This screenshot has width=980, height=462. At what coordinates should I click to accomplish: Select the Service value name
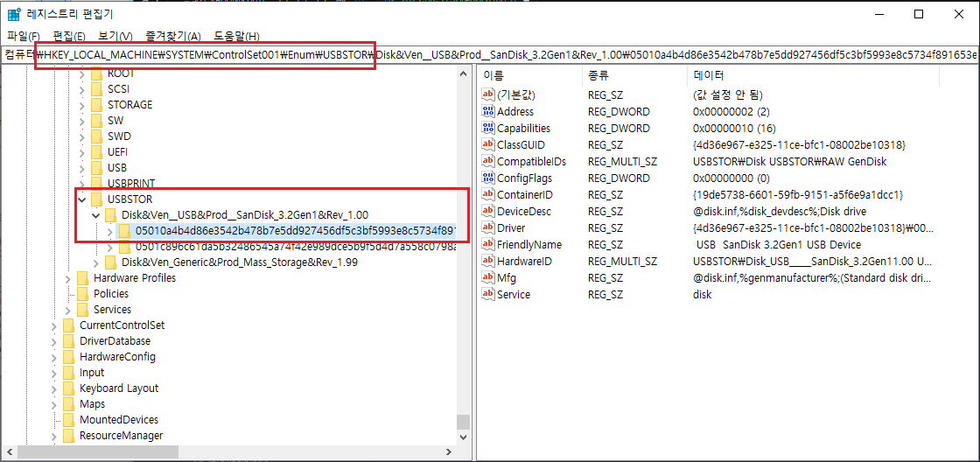tap(513, 294)
